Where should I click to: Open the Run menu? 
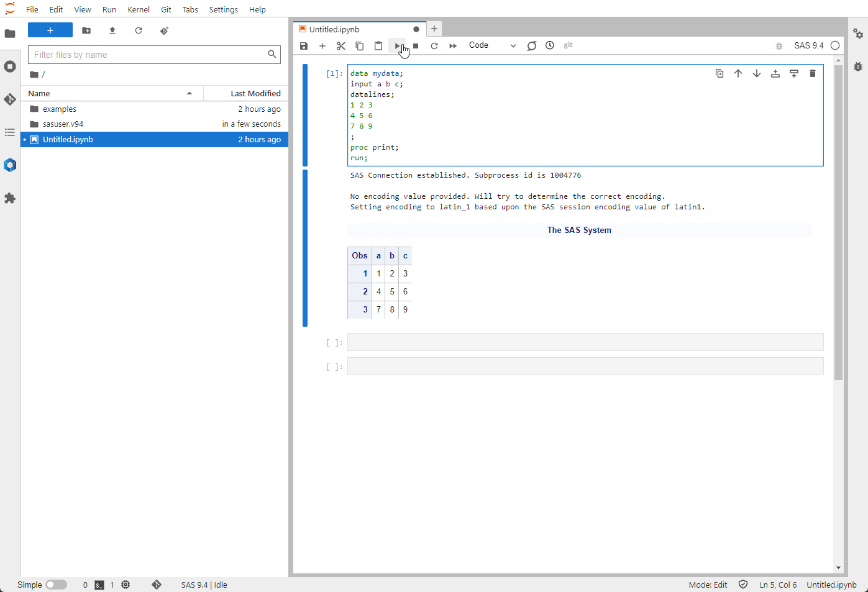tap(109, 9)
